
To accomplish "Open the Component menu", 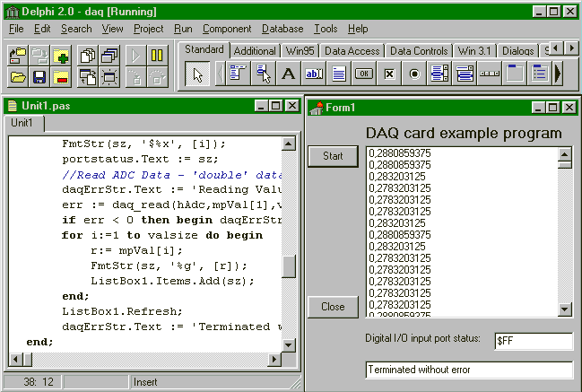I will click(x=227, y=29).
